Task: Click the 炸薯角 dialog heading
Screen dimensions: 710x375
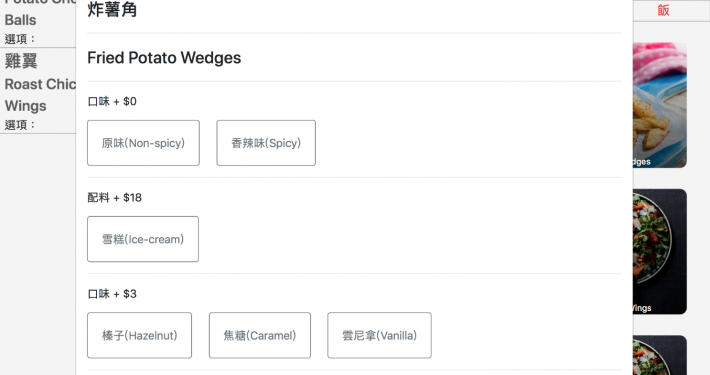Action: pyautogui.click(x=112, y=10)
